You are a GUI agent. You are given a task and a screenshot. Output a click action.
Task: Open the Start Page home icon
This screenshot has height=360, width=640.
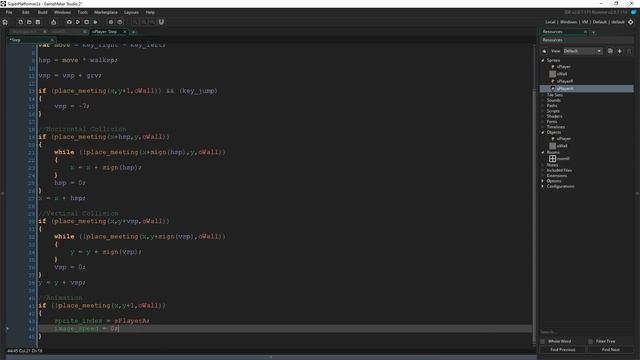[x=5, y=22]
